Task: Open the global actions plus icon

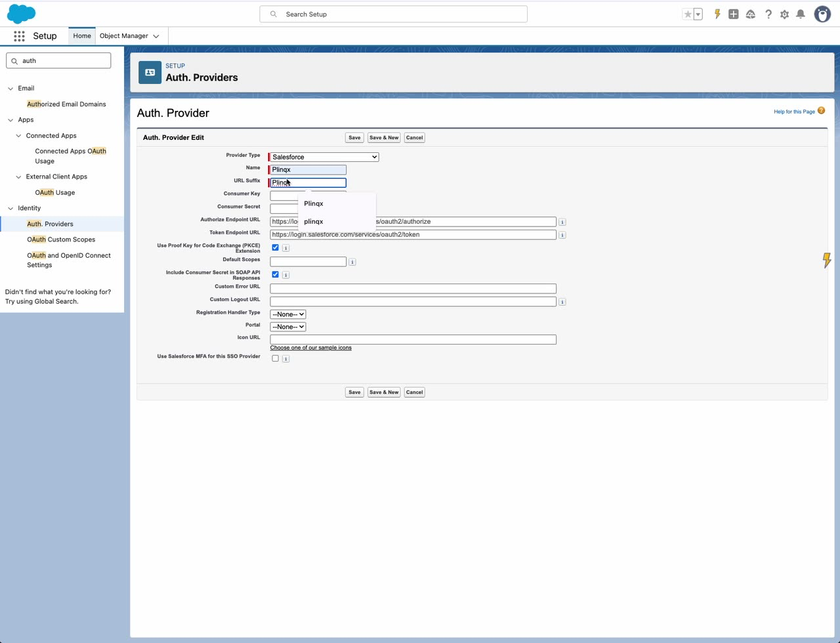Action: tap(734, 14)
